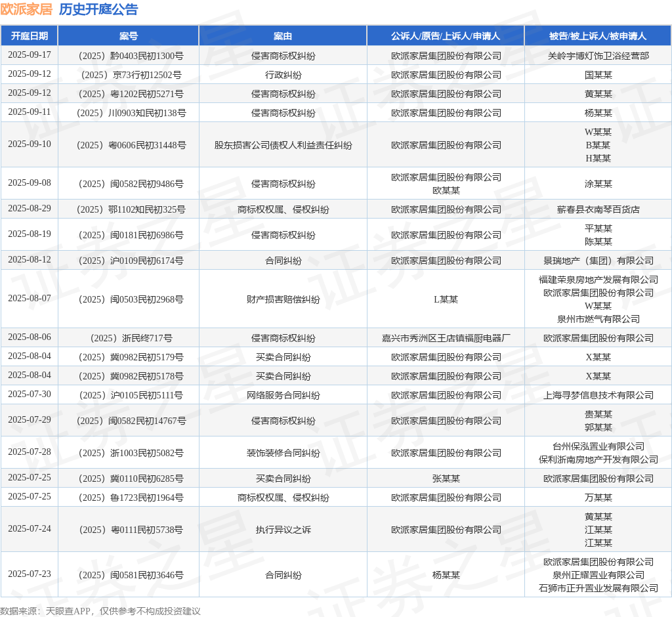Click case number (2025)粤1202民初5271号

(129, 94)
